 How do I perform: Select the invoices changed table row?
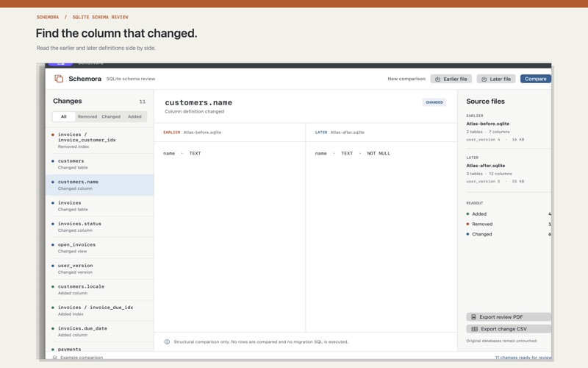[x=100, y=206]
